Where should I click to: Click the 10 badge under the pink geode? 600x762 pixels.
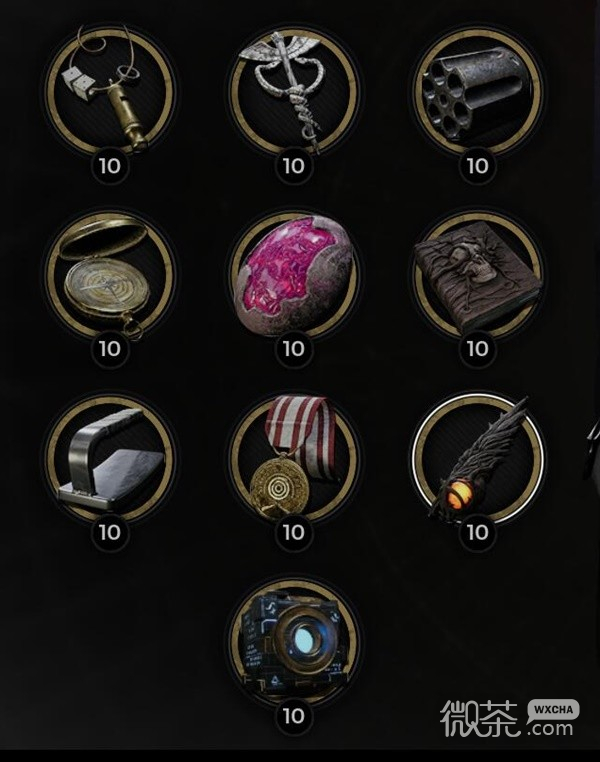tap(294, 349)
